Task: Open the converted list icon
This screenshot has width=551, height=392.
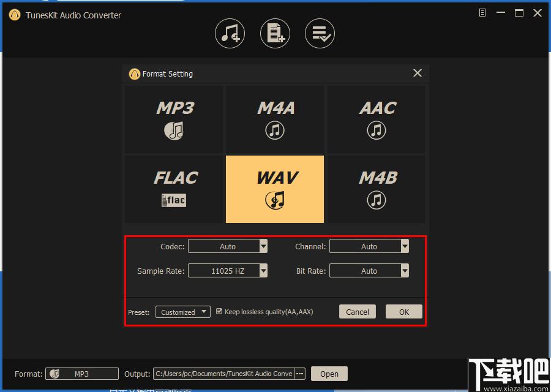Action: click(x=320, y=34)
